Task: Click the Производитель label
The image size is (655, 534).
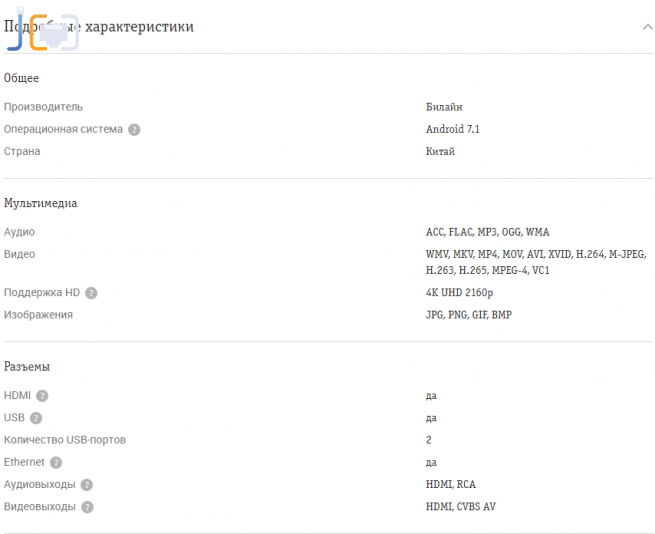Action: tap(43, 107)
